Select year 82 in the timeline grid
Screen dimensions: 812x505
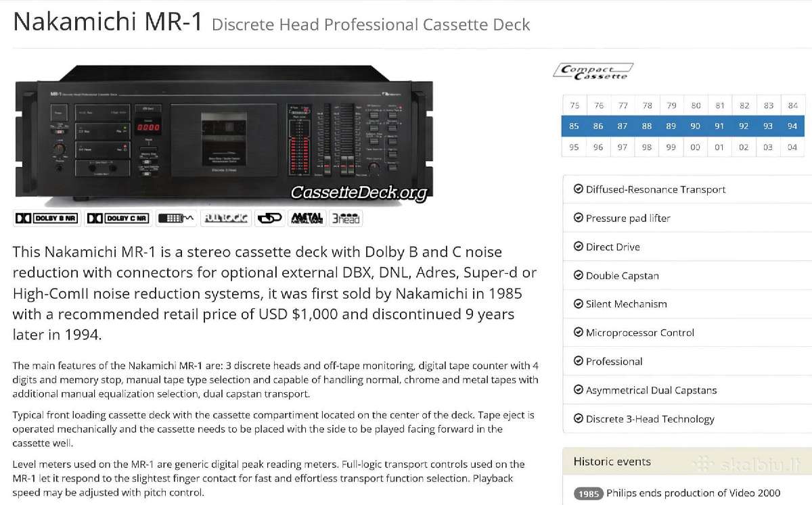click(x=744, y=105)
